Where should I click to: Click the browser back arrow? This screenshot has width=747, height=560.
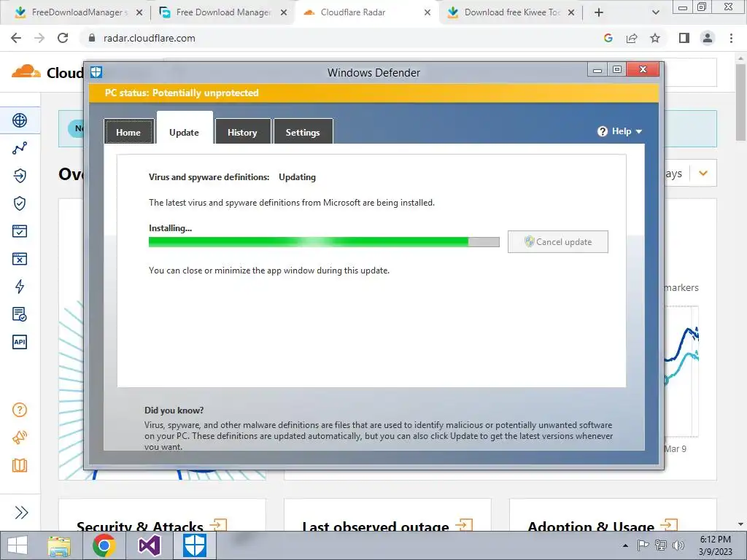coord(16,38)
